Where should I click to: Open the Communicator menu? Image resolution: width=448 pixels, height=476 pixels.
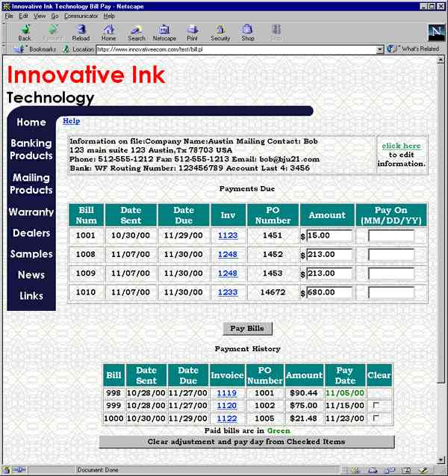(x=81, y=16)
